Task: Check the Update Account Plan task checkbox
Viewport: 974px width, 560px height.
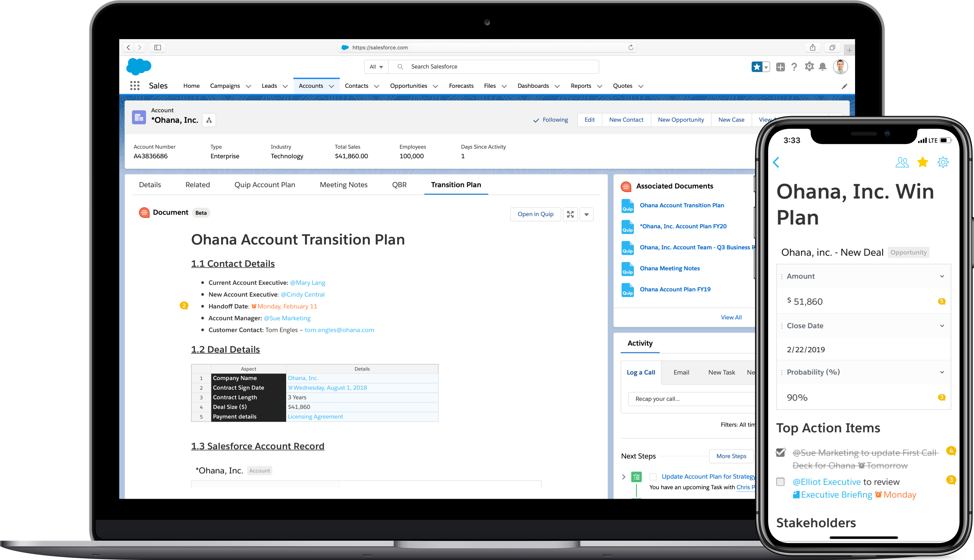Action: (x=653, y=477)
